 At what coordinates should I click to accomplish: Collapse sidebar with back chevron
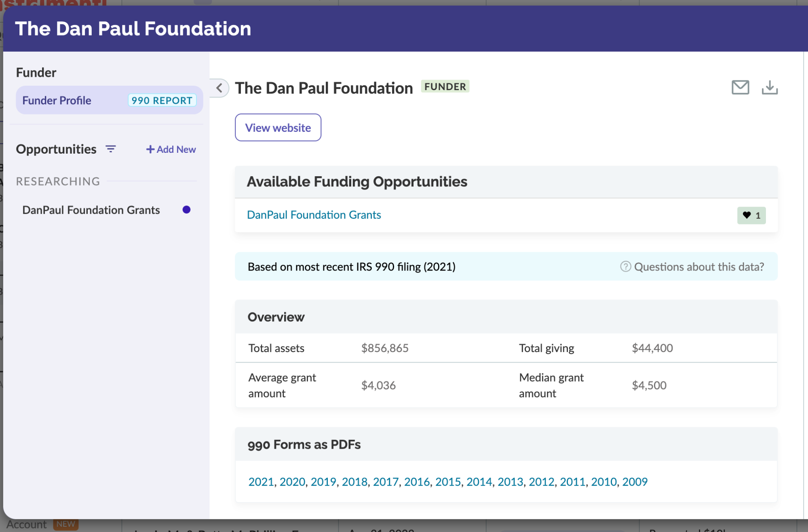[219, 88]
